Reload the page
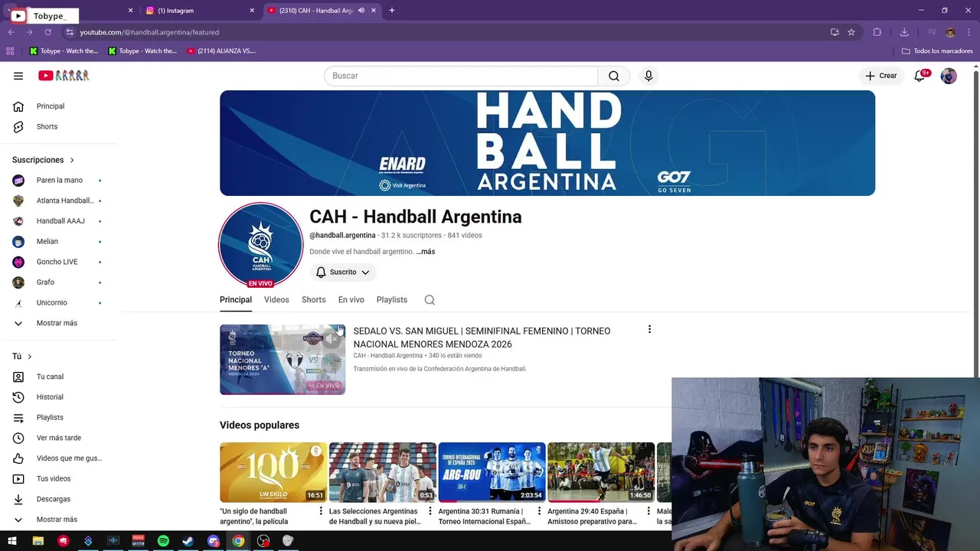 (47, 32)
